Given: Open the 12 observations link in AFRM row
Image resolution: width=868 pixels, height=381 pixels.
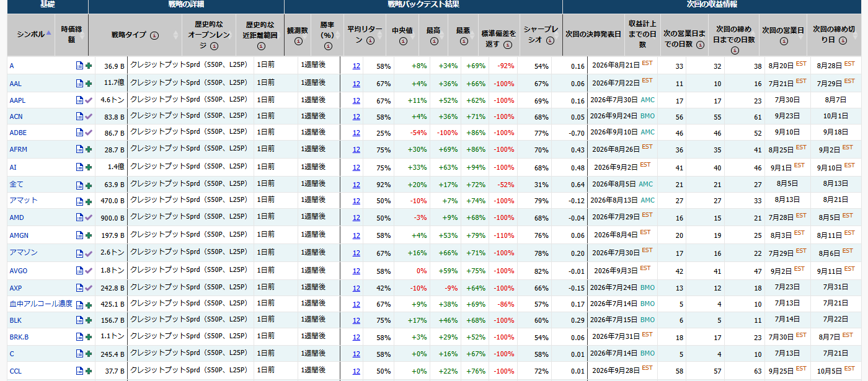Looking at the screenshot, I should pos(356,149).
